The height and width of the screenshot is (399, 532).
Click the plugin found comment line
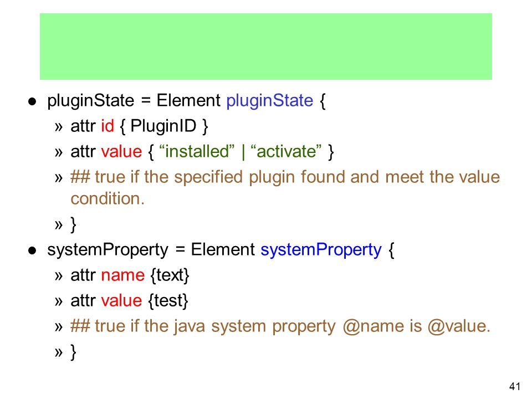285,177
